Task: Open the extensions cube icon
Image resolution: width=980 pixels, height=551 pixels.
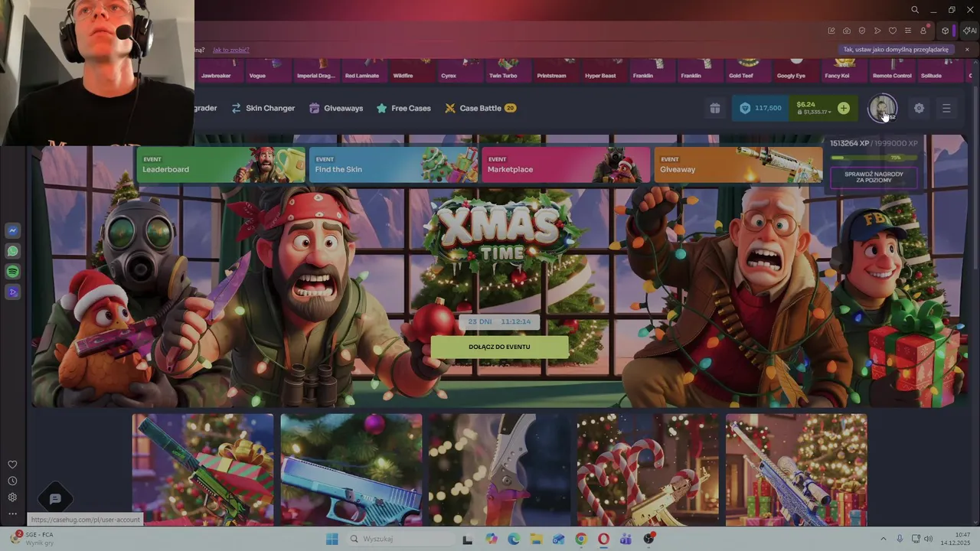Action: tap(946, 31)
